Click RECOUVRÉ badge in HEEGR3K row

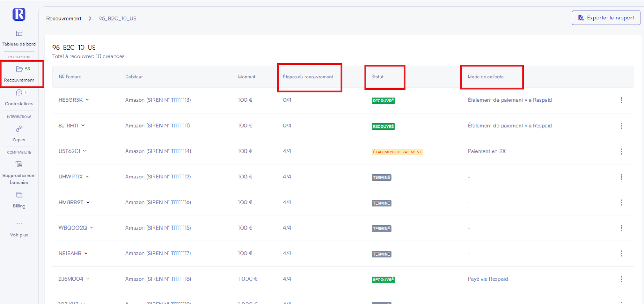(x=383, y=101)
